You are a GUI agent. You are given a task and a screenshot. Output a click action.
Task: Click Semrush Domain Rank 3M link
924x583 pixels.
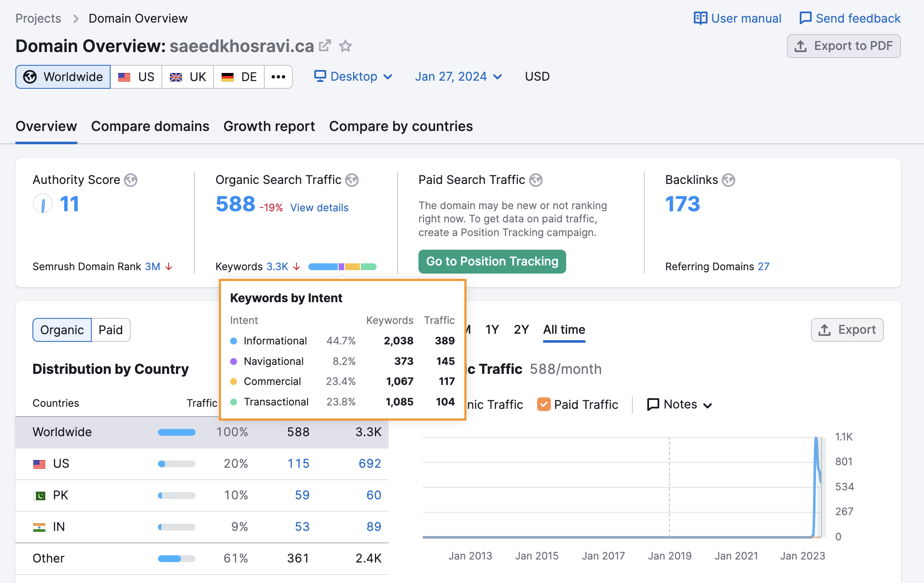152,267
